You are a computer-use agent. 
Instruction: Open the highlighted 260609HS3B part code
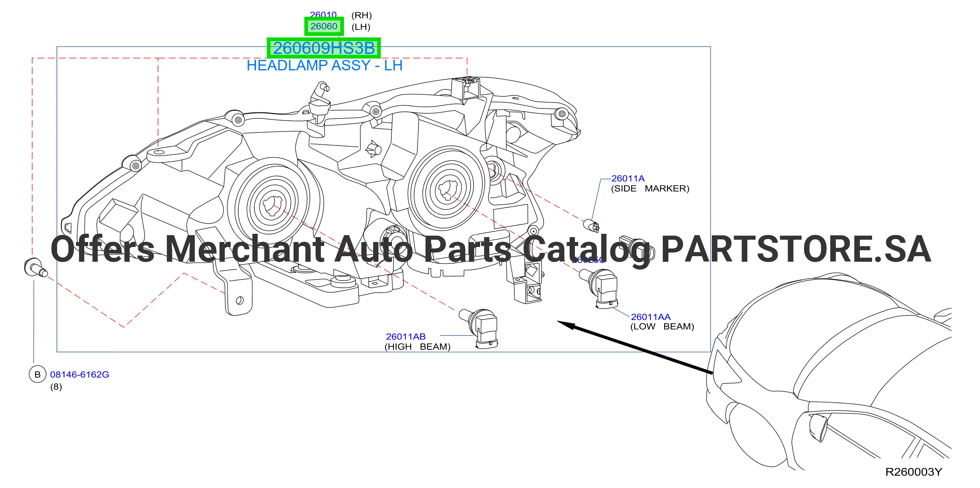324,48
